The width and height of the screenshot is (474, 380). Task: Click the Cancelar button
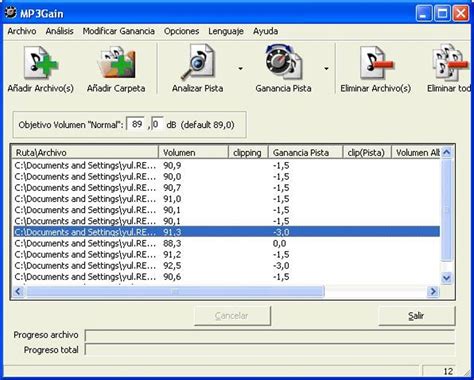pos(232,315)
